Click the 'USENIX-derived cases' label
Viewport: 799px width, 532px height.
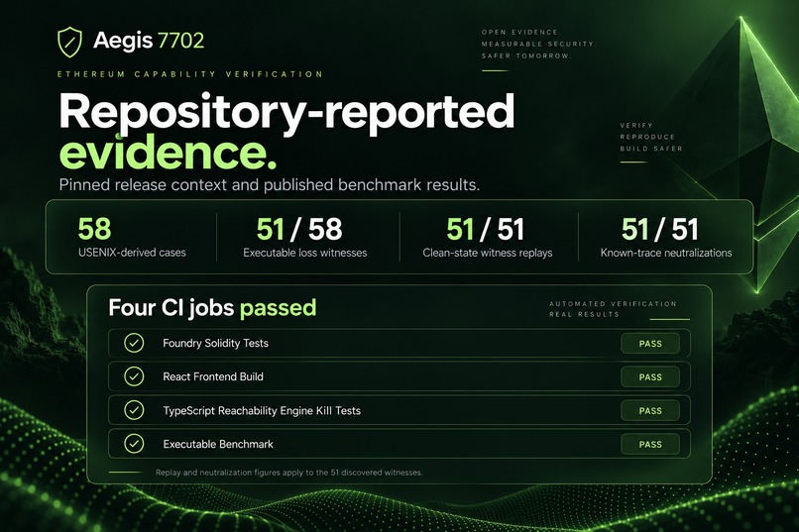(132, 253)
